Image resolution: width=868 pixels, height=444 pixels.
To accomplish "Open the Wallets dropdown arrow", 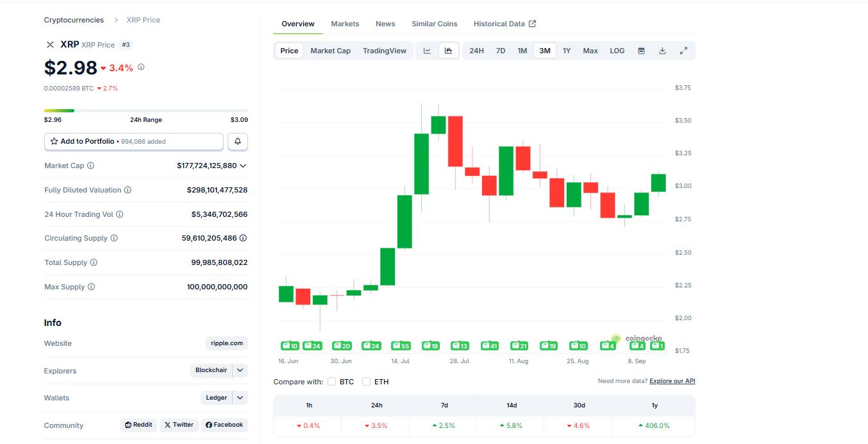I will point(240,398).
